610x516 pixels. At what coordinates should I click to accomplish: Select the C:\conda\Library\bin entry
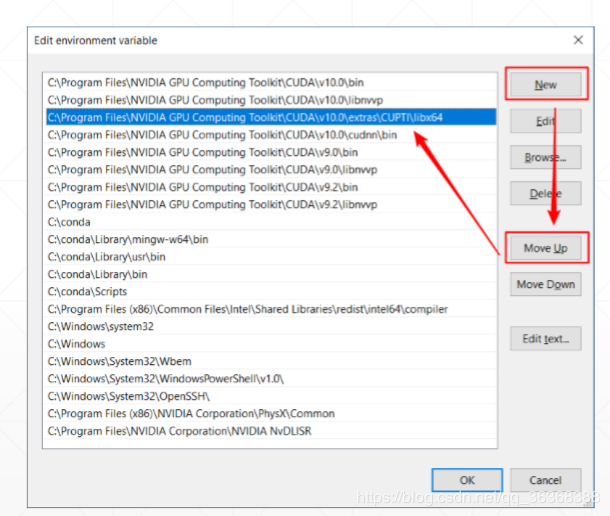[271, 274]
